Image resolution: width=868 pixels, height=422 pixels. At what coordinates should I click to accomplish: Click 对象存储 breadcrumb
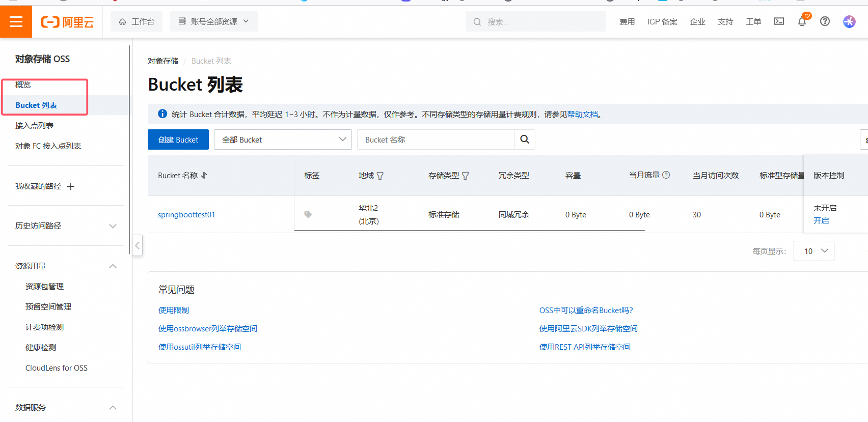click(163, 61)
